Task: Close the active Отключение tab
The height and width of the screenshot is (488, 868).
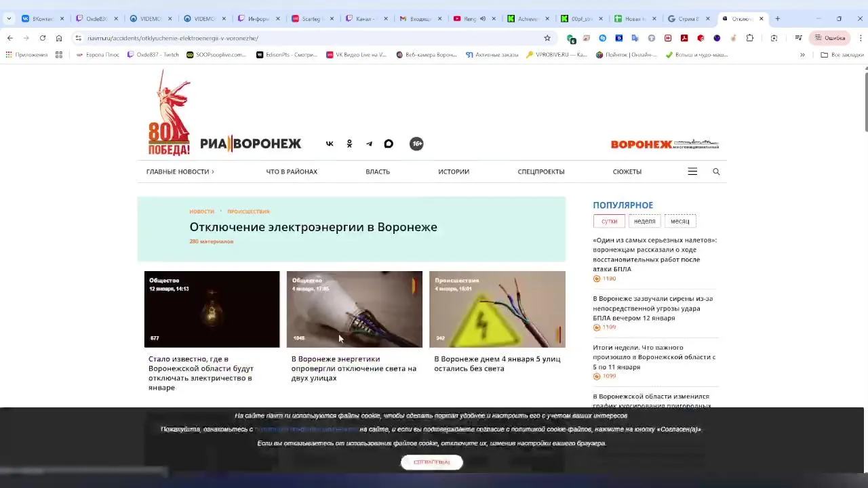Action: (x=761, y=19)
